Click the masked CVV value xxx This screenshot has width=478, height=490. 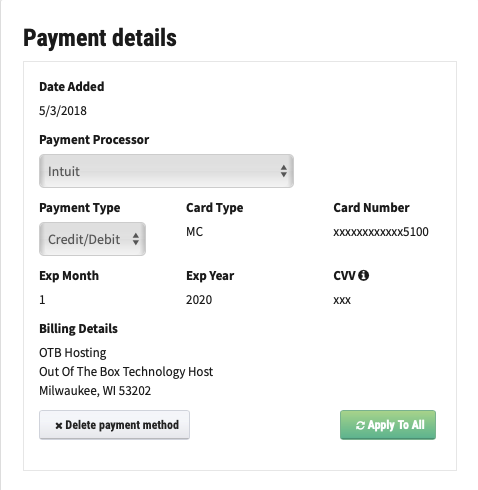click(x=342, y=300)
